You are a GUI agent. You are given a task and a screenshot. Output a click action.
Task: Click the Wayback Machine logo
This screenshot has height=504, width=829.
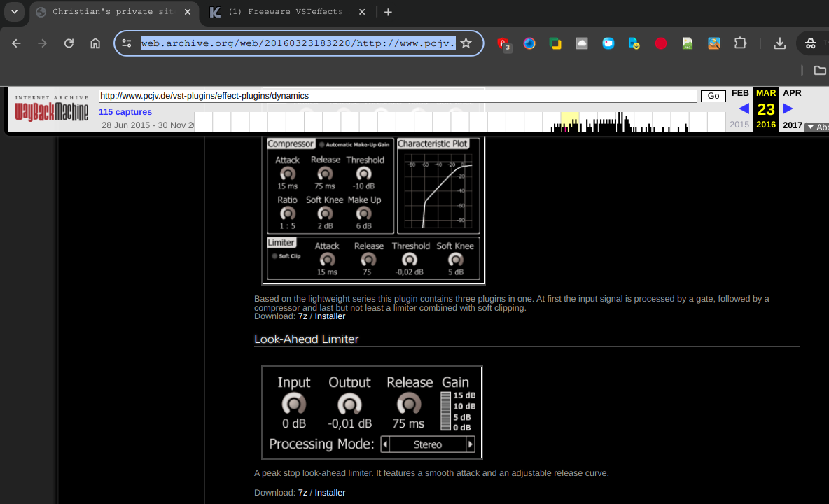[52, 108]
